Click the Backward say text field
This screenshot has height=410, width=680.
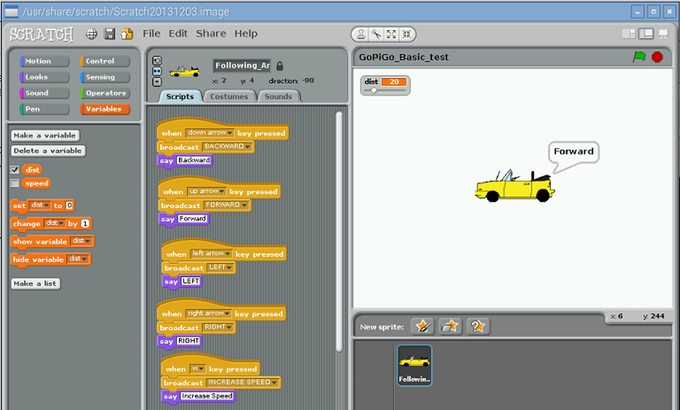(x=194, y=160)
